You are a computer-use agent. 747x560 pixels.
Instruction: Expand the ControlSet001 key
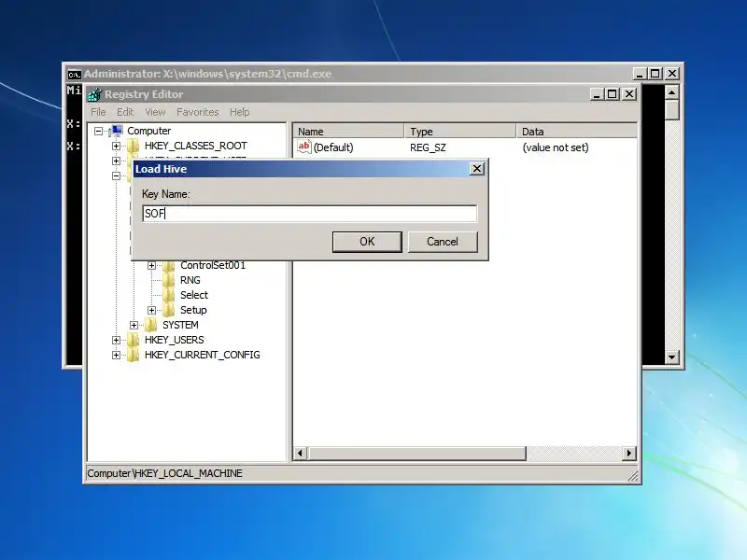click(x=151, y=265)
